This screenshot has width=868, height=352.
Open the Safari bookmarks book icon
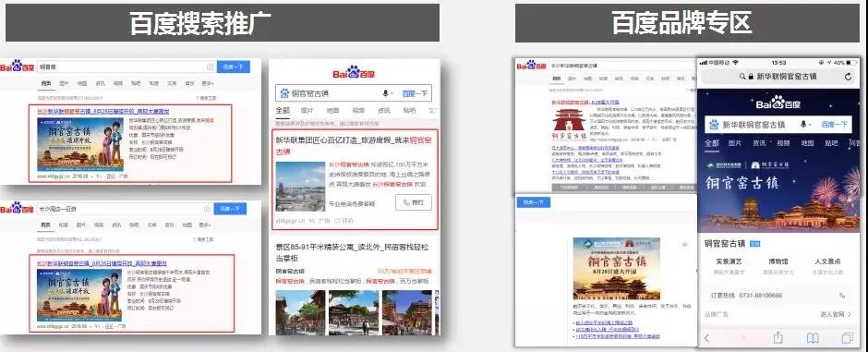click(812, 337)
